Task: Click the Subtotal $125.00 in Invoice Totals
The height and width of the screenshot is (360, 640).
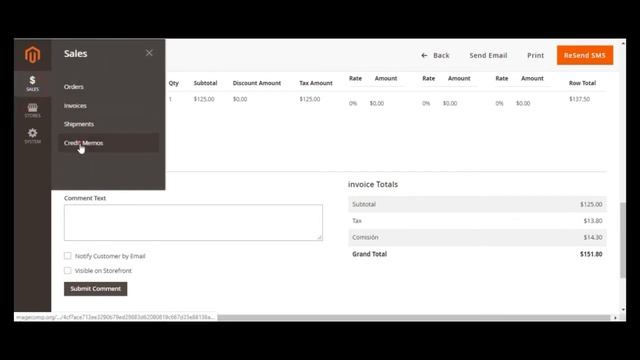Action: [x=591, y=204]
